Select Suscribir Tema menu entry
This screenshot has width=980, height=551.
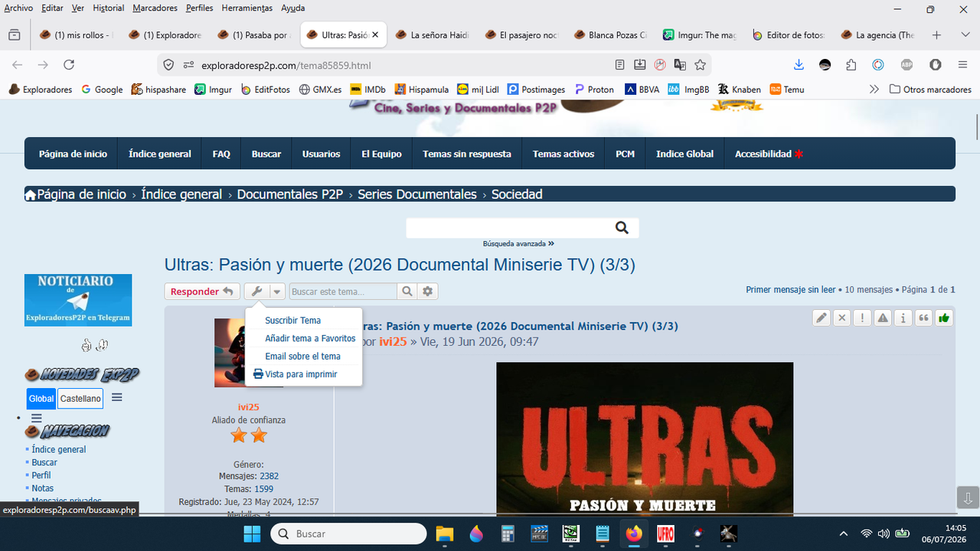293,321
